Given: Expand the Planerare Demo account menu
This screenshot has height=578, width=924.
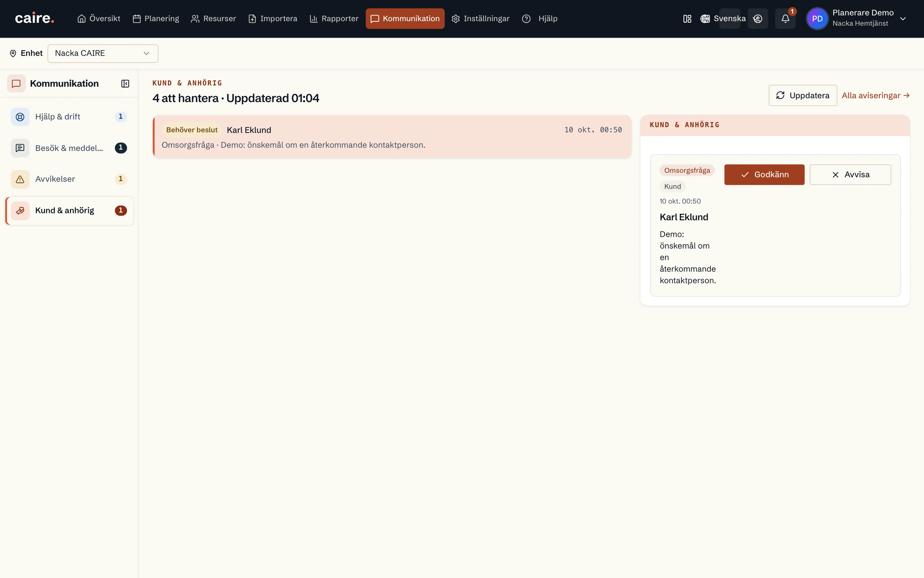Looking at the screenshot, I should 903,19.
